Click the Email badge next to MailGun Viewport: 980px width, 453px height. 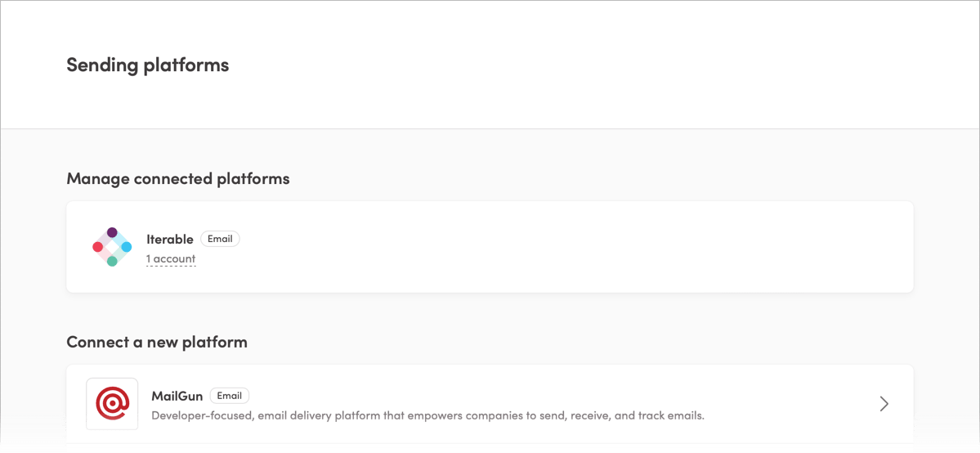pyautogui.click(x=230, y=396)
